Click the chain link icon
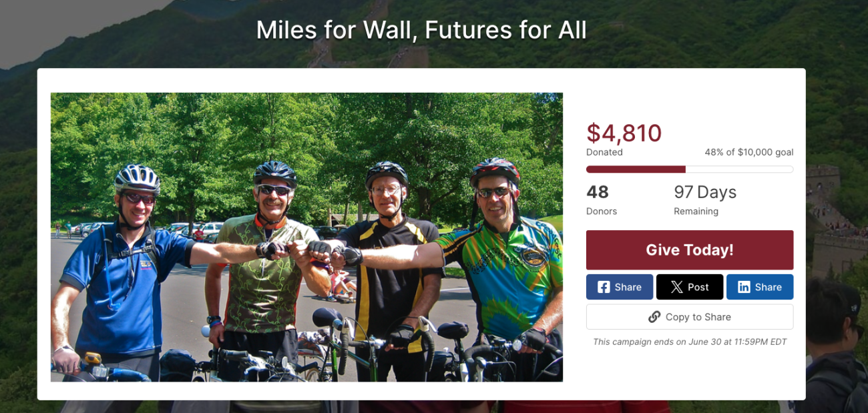 654,317
